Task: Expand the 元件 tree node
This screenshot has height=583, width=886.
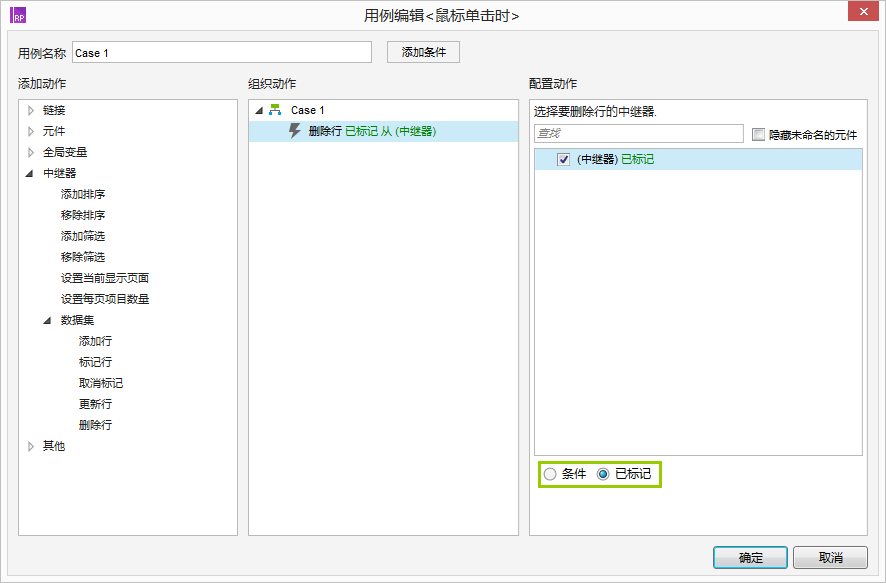Action: 31,131
